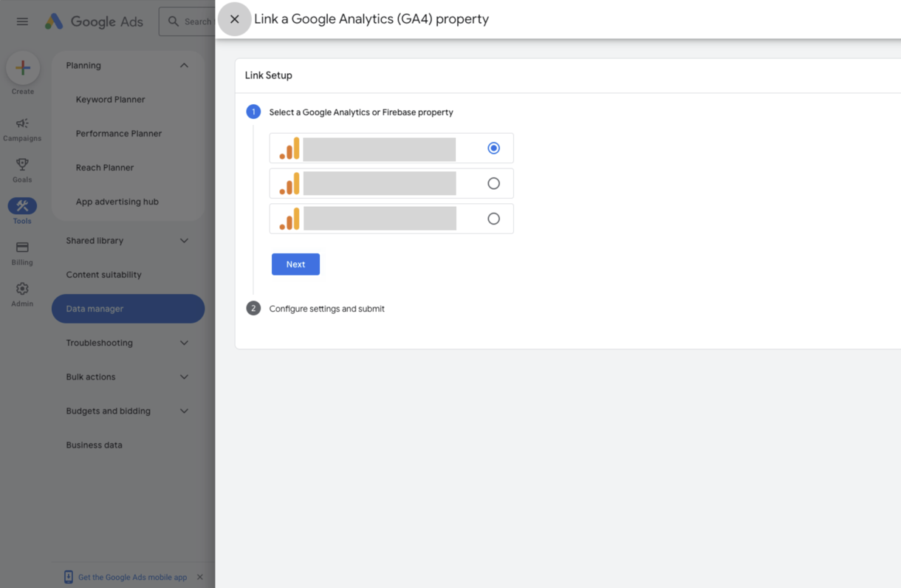Click the Next button
901x588 pixels.
pyautogui.click(x=295, y=264)
